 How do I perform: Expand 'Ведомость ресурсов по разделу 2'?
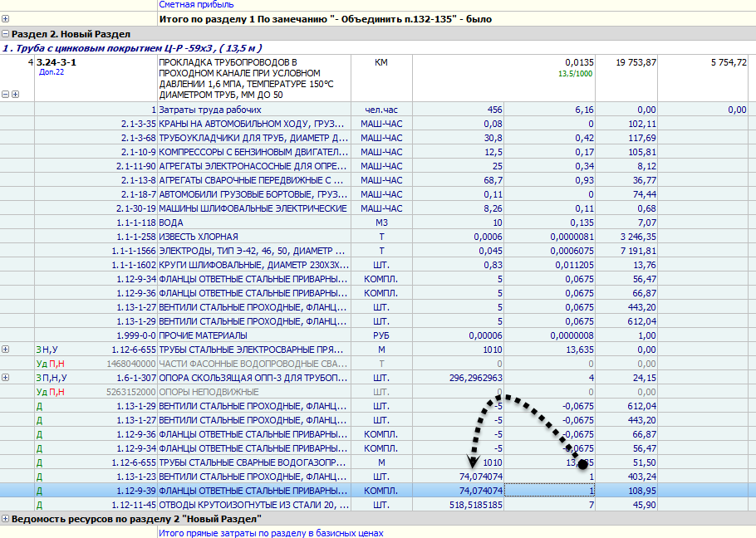6,519
